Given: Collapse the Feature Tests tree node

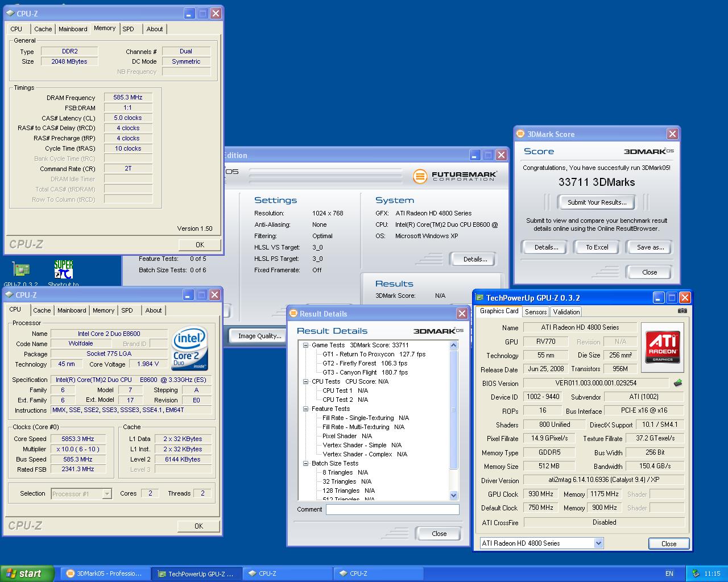Looking at the screenshot, I should click(305, 409).
